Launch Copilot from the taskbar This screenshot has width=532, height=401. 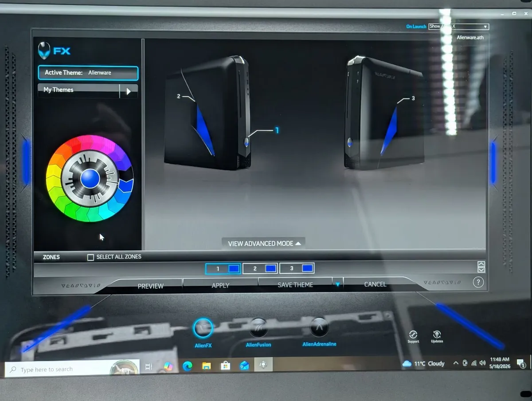(x=168, y=366)
